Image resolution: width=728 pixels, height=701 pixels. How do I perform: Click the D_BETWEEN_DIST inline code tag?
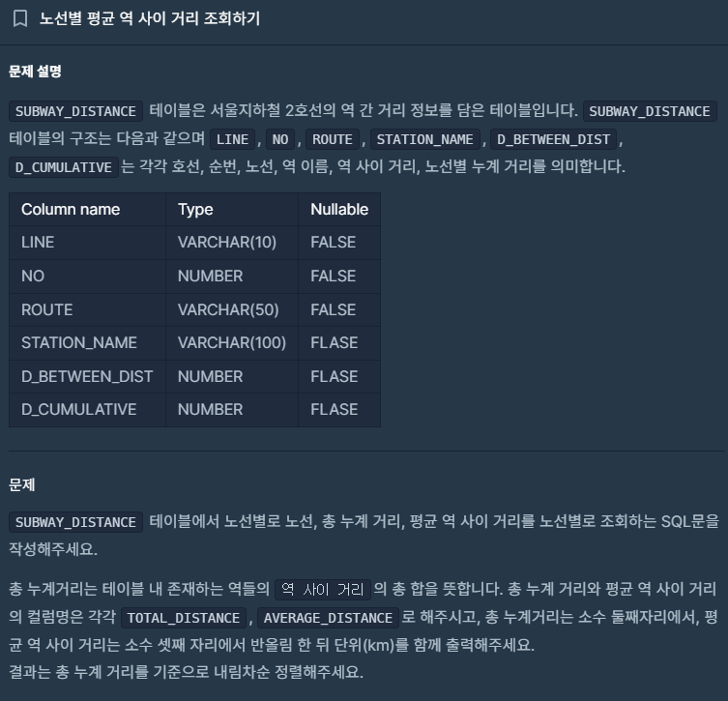click(553, 139)
